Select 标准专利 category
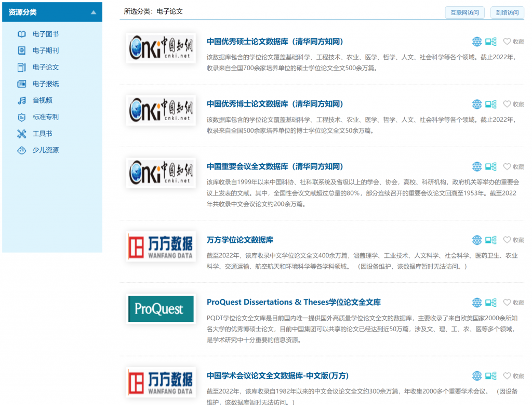532x405 pixels. (x=46, y=117)
